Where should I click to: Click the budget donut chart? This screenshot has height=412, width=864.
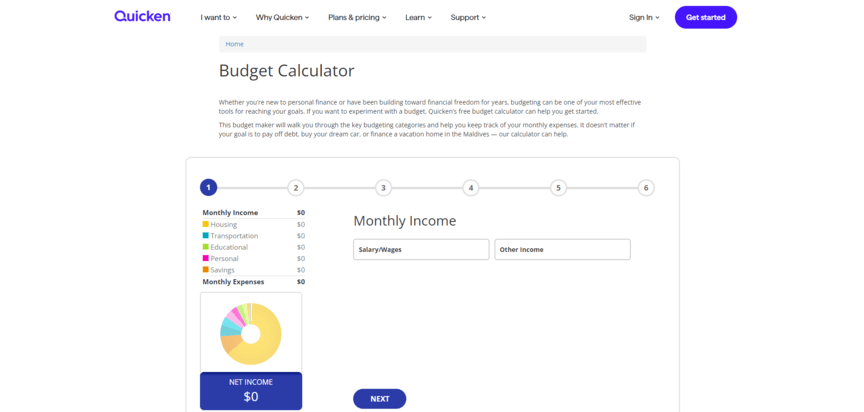(251, 334)
